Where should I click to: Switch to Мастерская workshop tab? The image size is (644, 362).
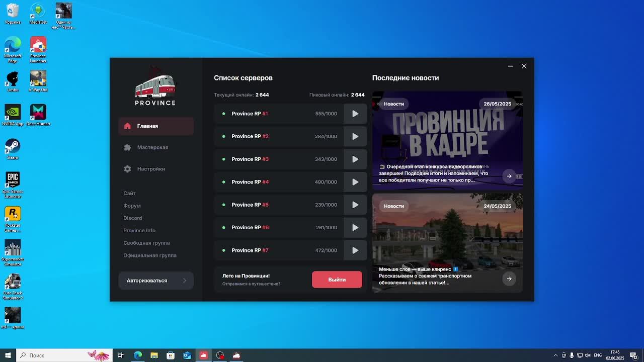tap(152, 147)
